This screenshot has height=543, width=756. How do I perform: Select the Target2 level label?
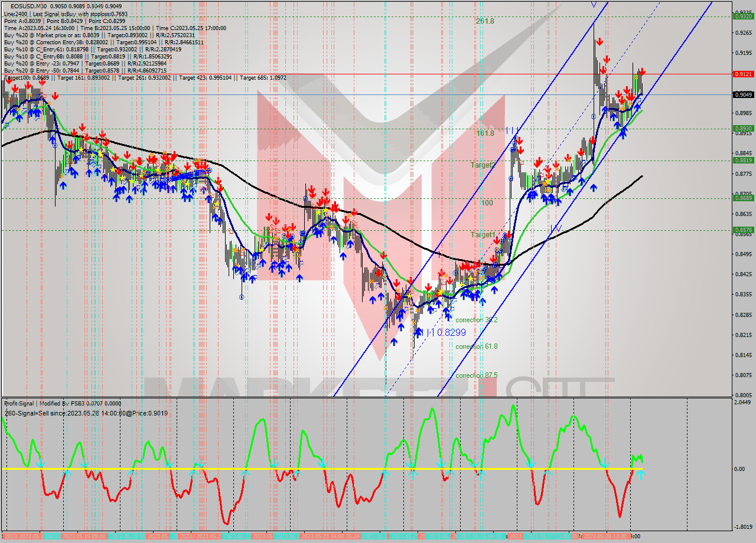coord(482,165)
